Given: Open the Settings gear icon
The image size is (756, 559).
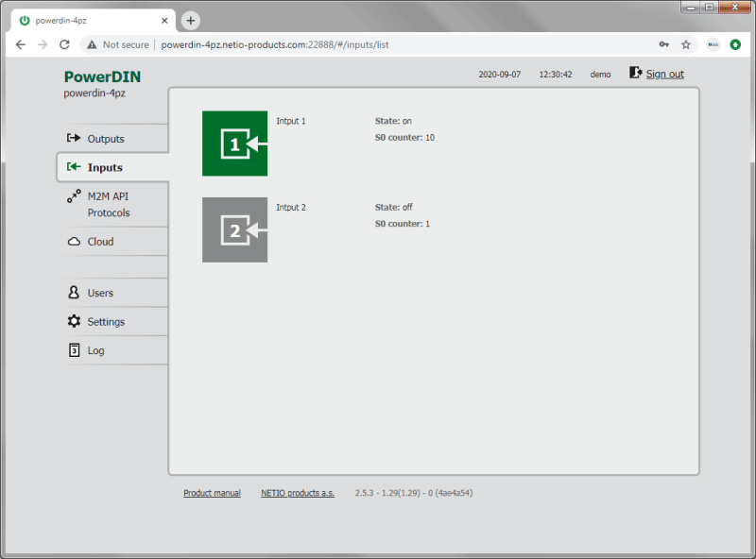Looking at the screenshot, I should (x=74, y=320).
